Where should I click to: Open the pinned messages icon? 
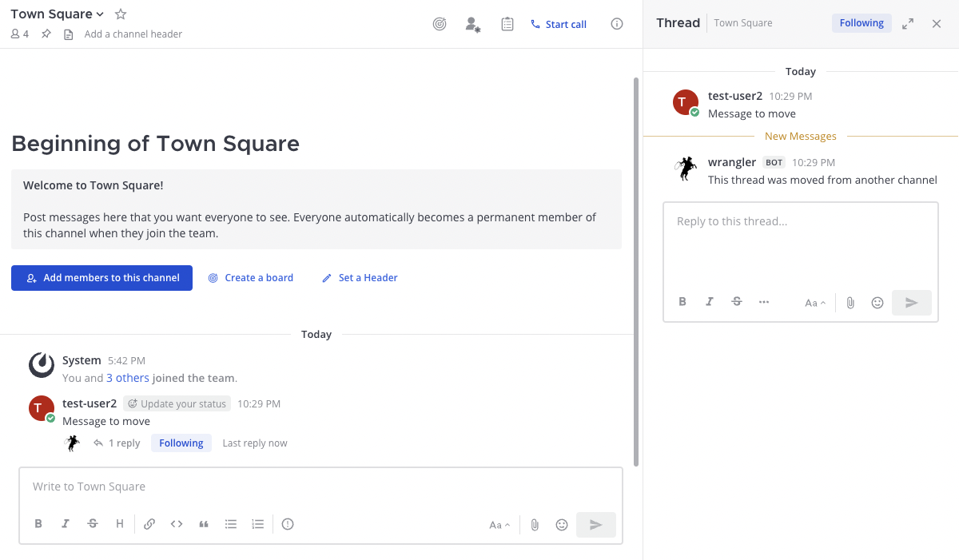click(x=46, y=34)
